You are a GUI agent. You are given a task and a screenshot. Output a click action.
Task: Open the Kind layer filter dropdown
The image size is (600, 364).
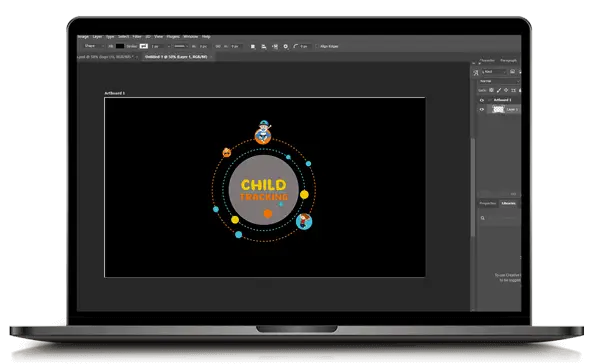coord(494,72)
